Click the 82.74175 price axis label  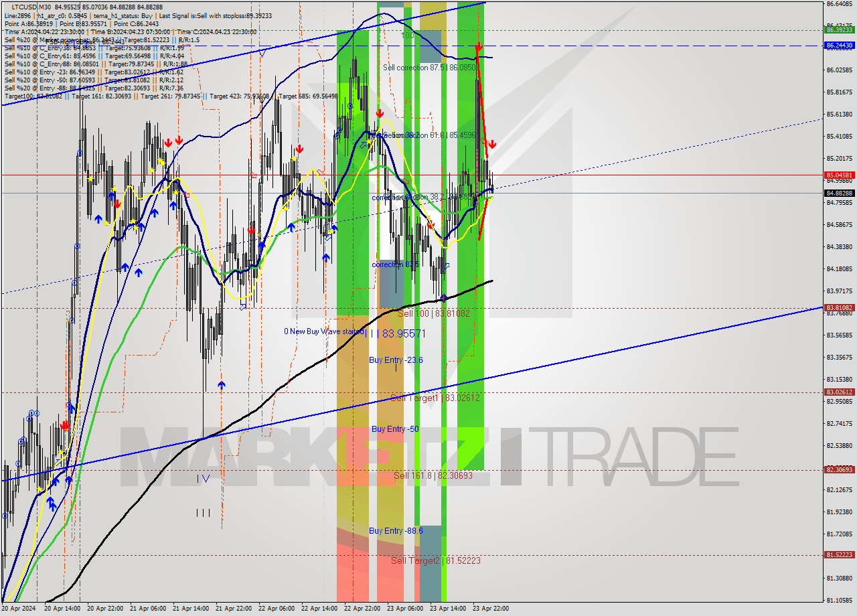840,423
